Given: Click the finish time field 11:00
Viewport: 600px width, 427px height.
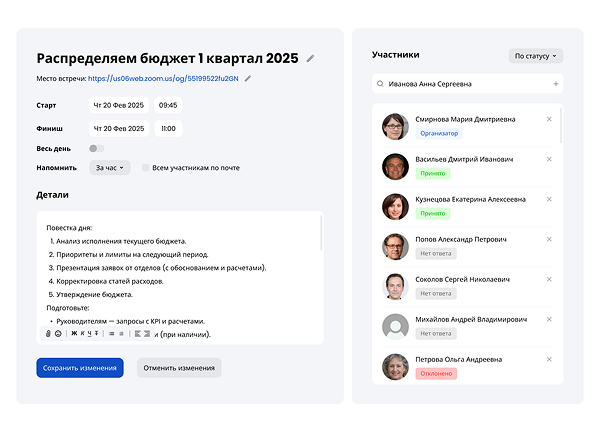Looking at the screenshot, I should [168, 128].
